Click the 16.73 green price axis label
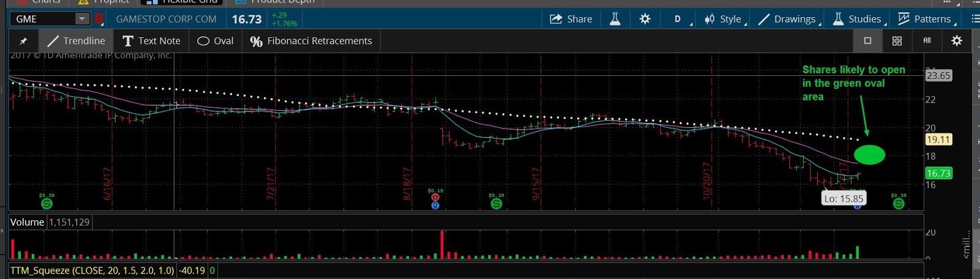980x279 pixels. click(x=938, y=173)
